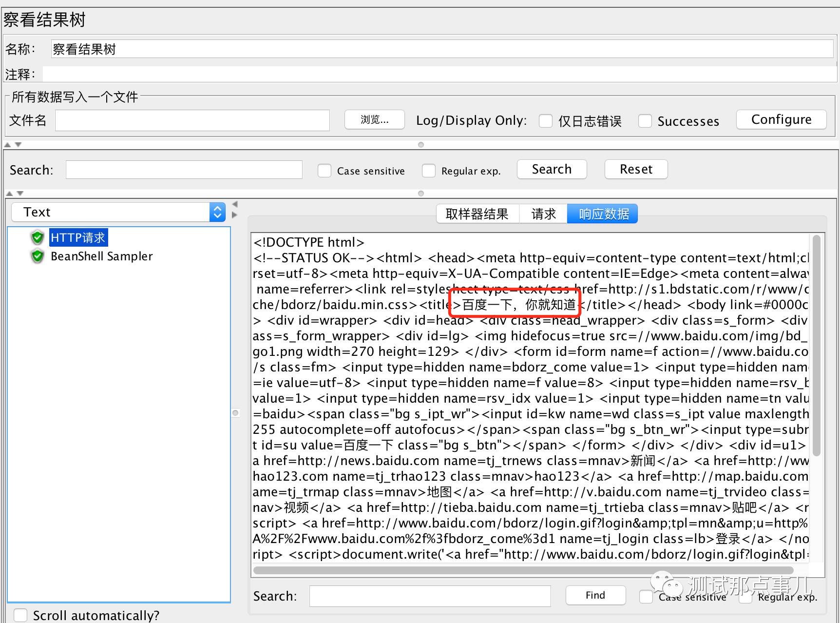Click the 浏览... button
Viewport: 840px width, 623px height.
pyautogui.click(x=375, y=119)
